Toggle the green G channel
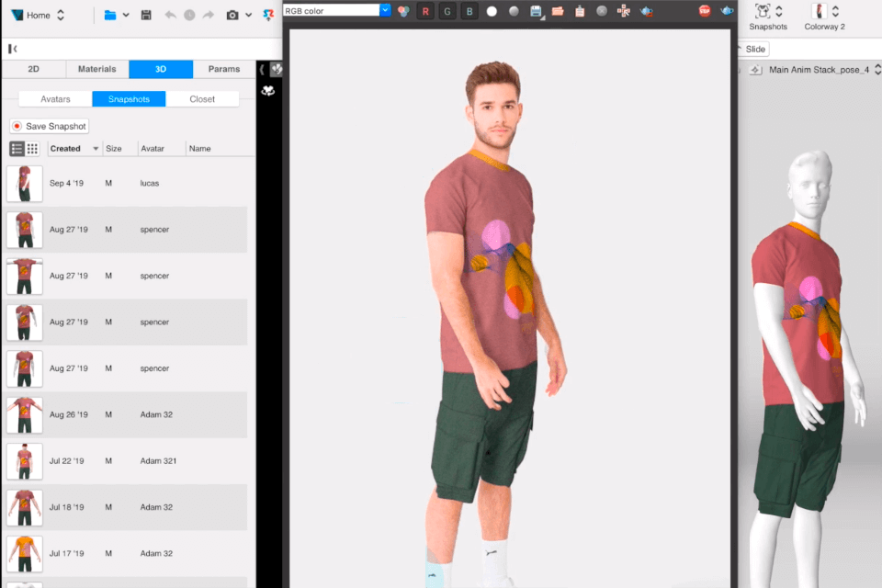 pos(447,11)
